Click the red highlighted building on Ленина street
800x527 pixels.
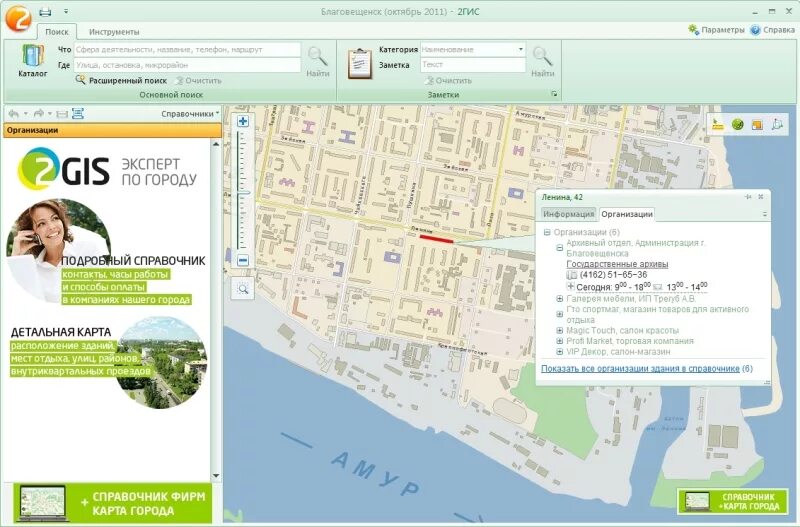click(436, 238)
